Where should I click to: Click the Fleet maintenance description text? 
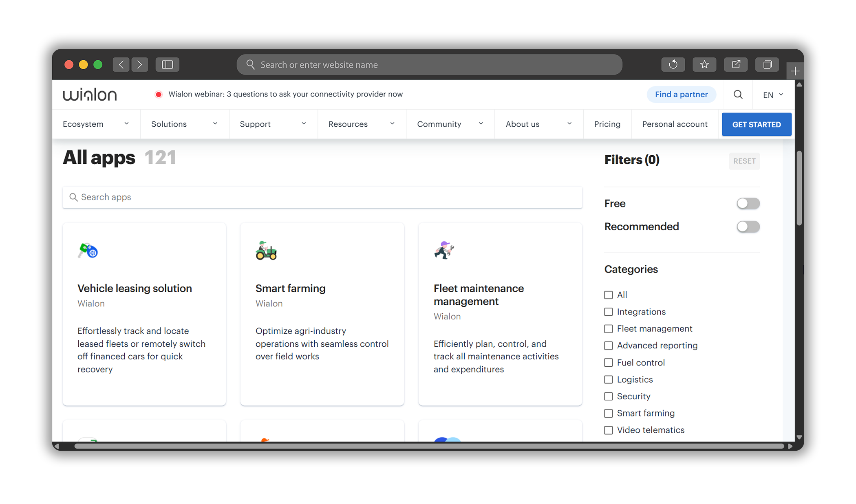[x=496, y=357]
